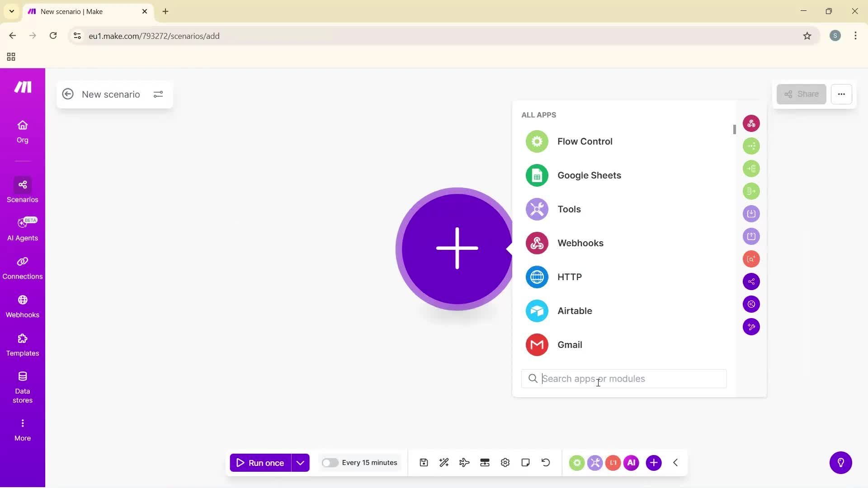Open scenario settings with the gear icon

(x=505, y=462)
